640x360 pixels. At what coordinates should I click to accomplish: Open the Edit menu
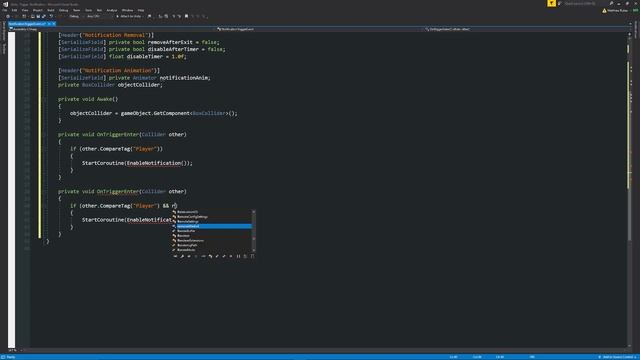pos(14,10)
